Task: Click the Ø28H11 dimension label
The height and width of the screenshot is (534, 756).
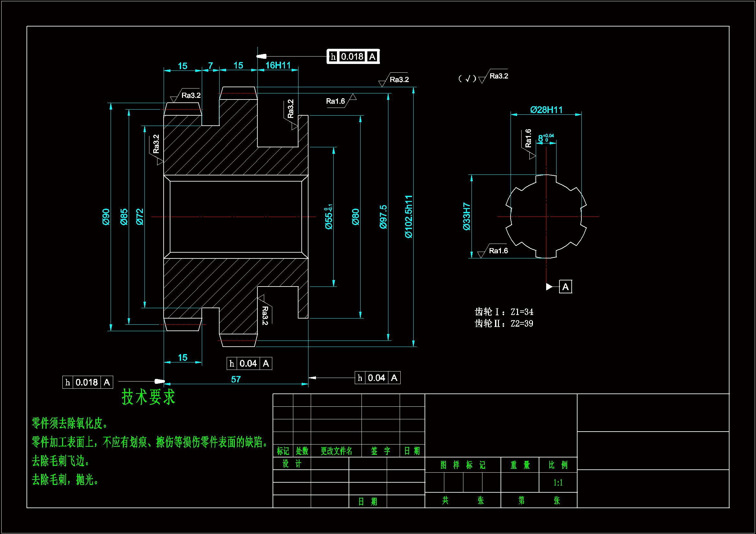Action: point(546,110)
